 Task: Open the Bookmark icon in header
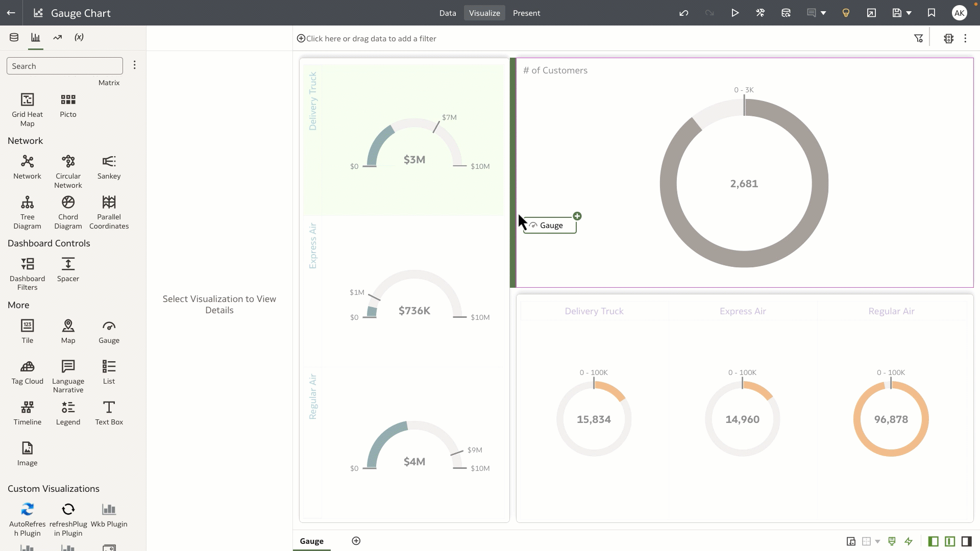pyautogui.click(x=932, y=13)
